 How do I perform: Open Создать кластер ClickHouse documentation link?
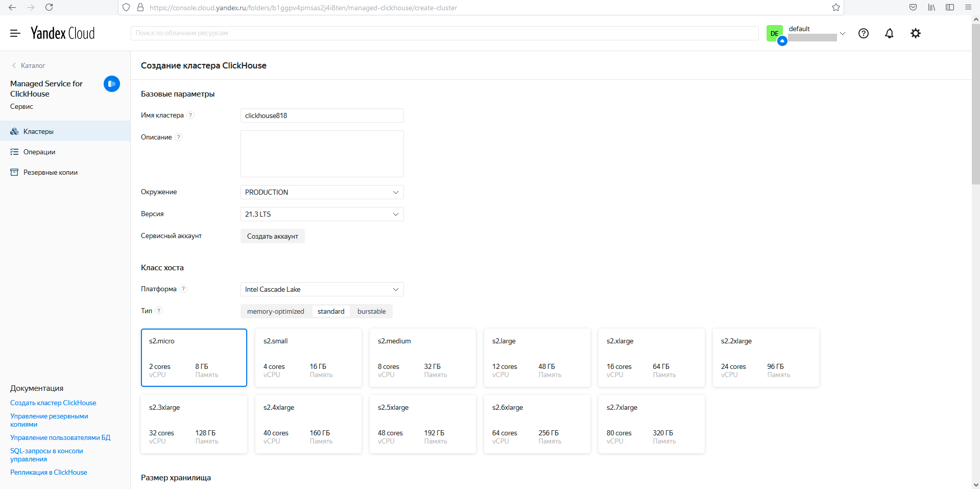(53, 403)
